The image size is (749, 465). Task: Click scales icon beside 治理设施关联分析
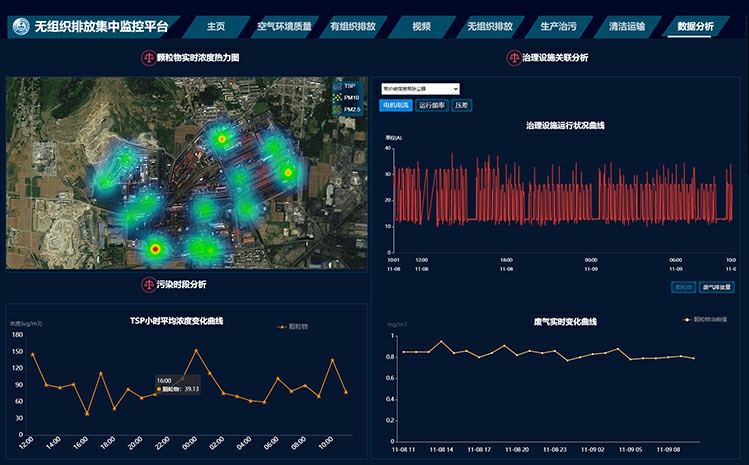(513, 58)
